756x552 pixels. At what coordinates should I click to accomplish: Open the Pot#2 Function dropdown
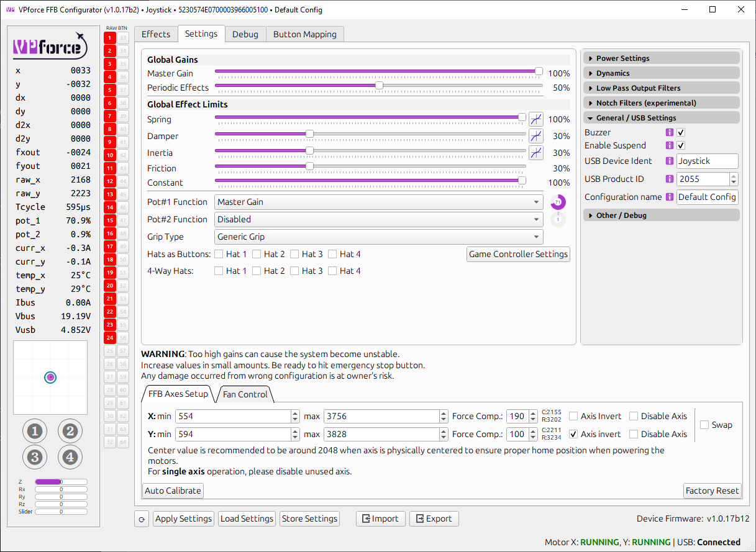point(379,219)
